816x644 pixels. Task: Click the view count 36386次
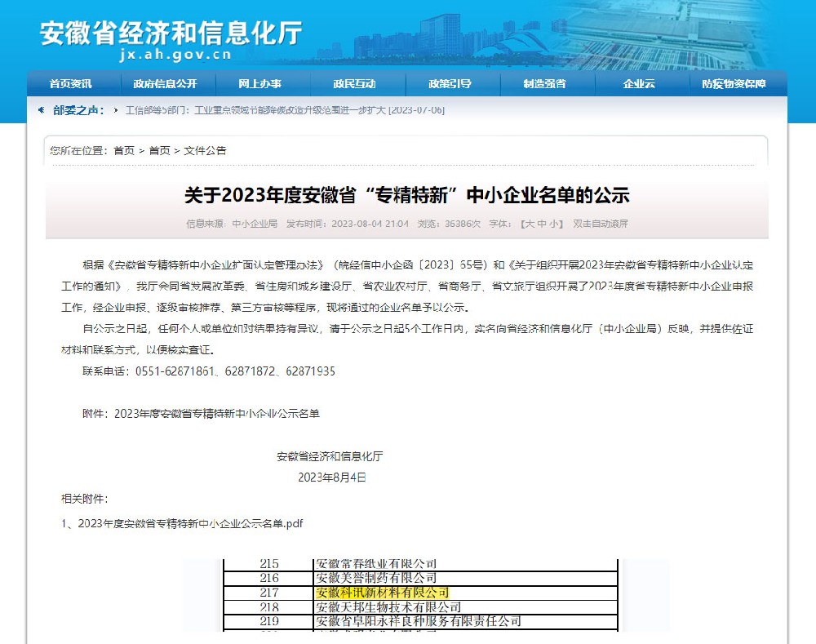463,224
